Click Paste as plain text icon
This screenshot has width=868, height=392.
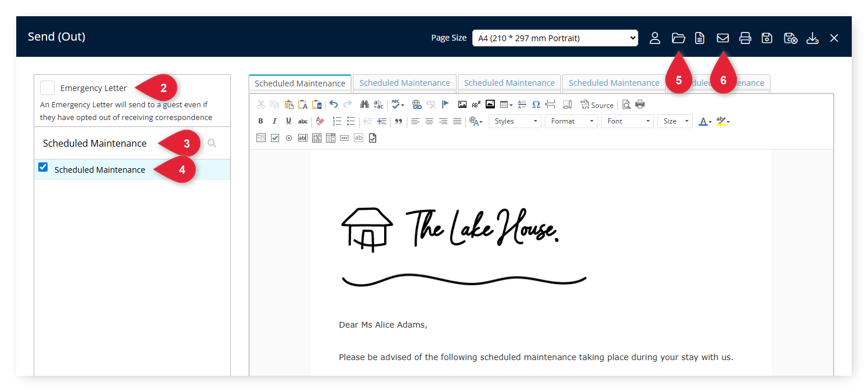coord(303,104)
